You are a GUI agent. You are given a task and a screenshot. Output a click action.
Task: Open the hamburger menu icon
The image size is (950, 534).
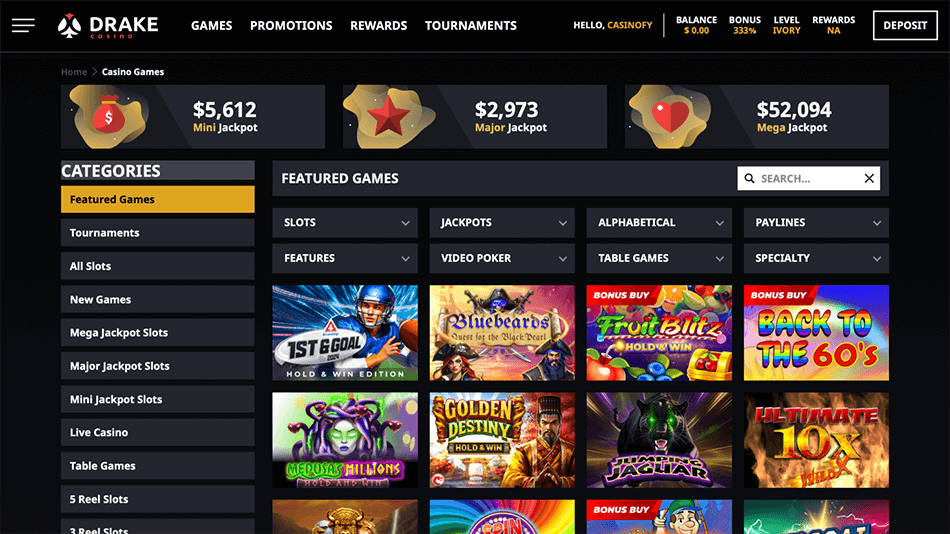[23, 25]
